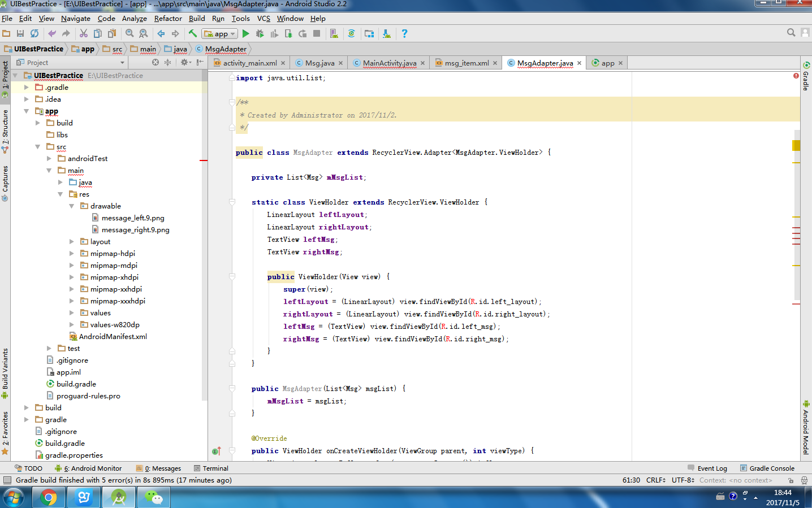812x508 pixels.
Task: Expand the .idea folder arrow
Action: (x=26, y=99)
